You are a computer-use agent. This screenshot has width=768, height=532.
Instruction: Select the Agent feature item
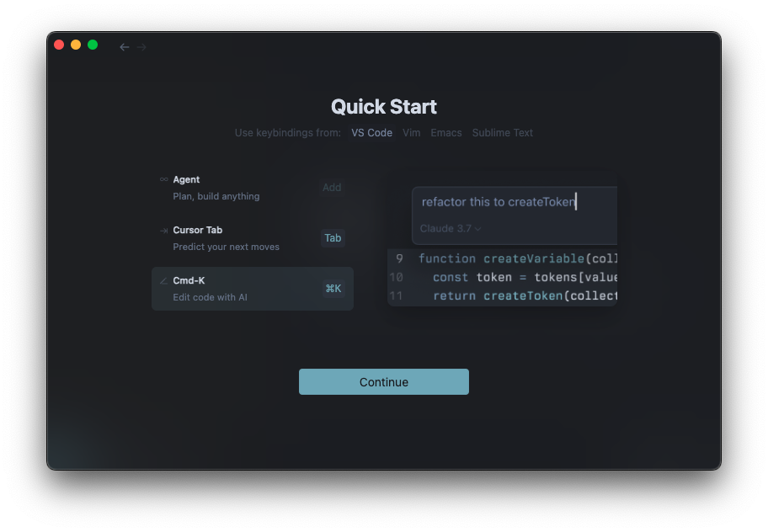point(253,188)
